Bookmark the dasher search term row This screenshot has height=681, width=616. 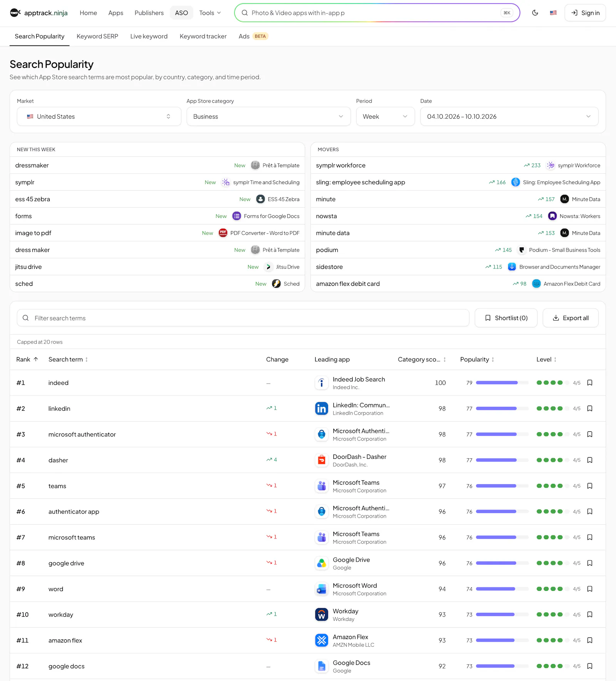pos(589,460)
